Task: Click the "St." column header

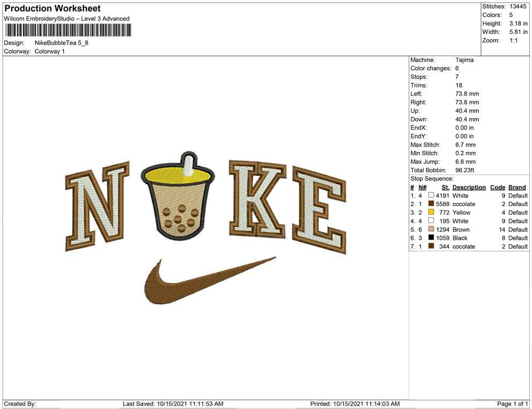Action: (445, 187)
